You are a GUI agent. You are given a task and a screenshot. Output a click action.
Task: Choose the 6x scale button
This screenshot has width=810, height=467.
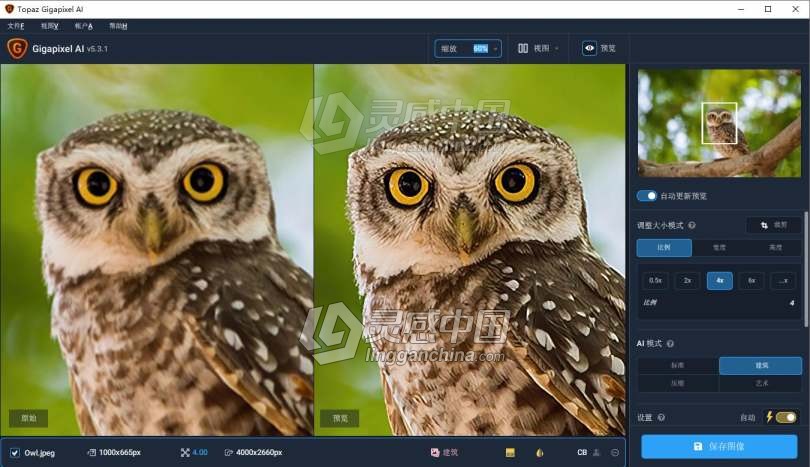(752, 281)
